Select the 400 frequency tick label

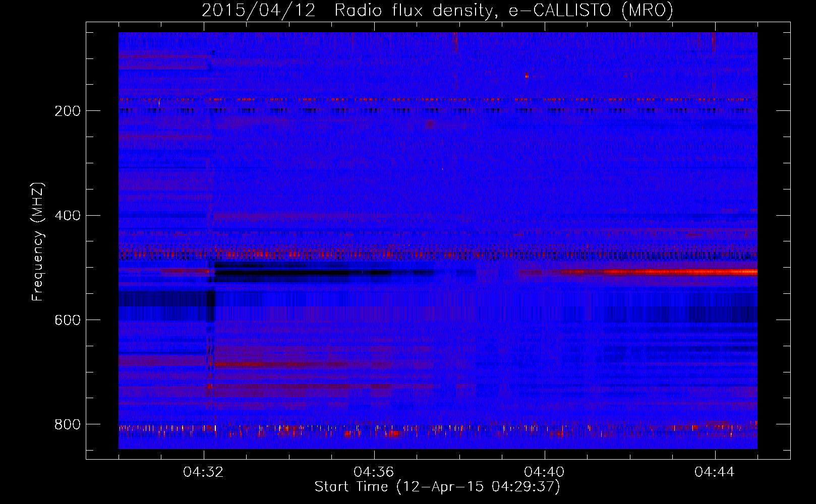pos(68,216)
